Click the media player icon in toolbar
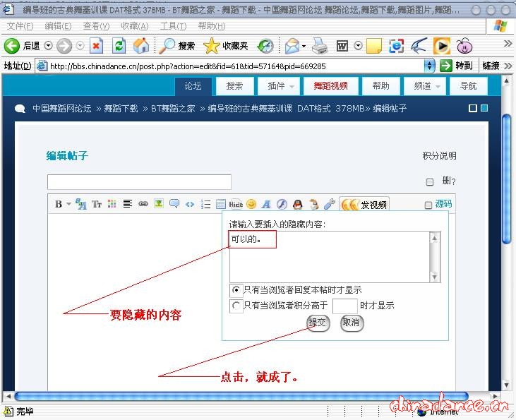 (x=442, y=46)
